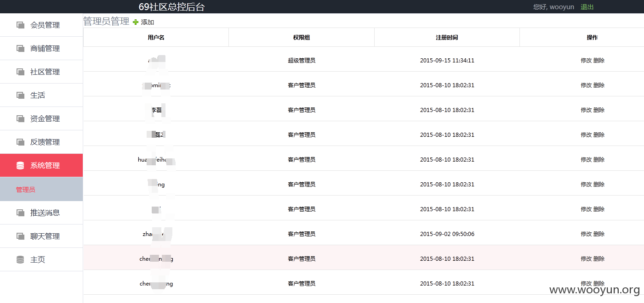Screen dimensions: 644x303
Task: Click 修改 in the hua…feihe user row
Action: tap(586, 160)
